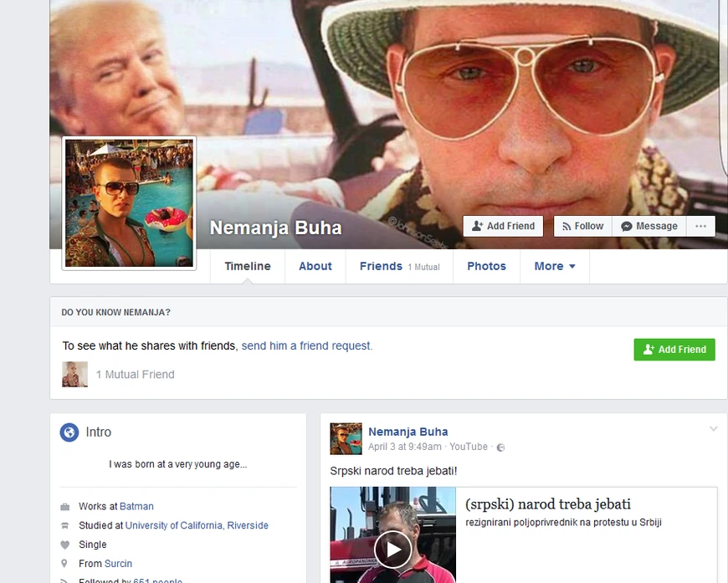Follow Nemanja Buha
This screenshot has height=583, width=728.
pos(582,226)
